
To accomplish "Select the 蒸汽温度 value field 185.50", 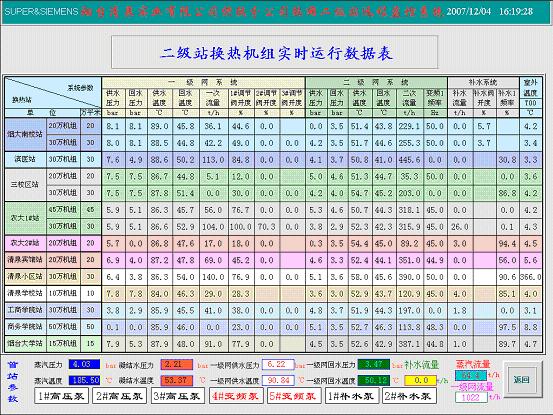I will coord(84,380).
